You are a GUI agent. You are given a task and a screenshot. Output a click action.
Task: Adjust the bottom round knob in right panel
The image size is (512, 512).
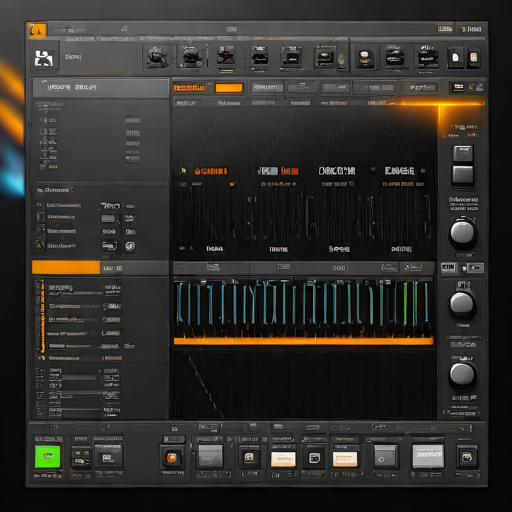[462, 374]
